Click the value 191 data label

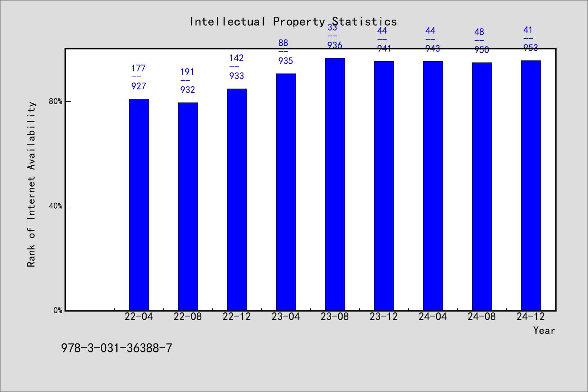pyautogui.click(x=187, y=72)
